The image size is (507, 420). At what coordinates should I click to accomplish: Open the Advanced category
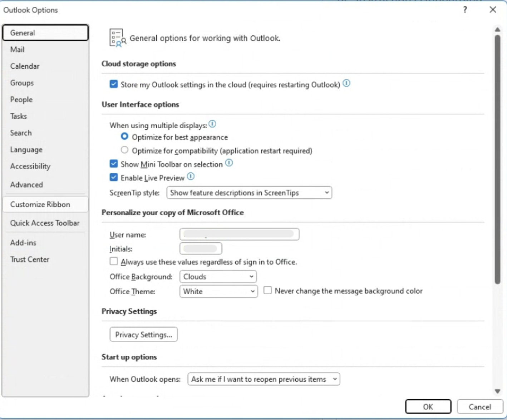(x=45, y=185)
